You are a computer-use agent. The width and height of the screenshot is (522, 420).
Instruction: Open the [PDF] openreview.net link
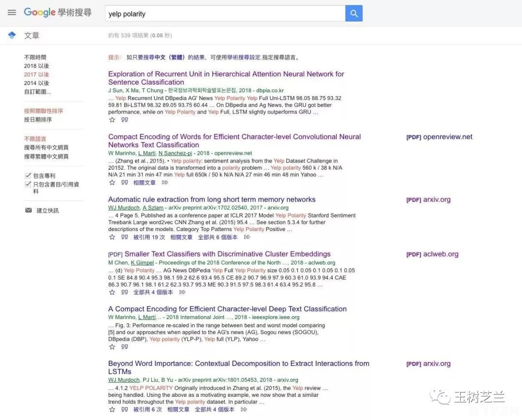[x=439, y=137]
